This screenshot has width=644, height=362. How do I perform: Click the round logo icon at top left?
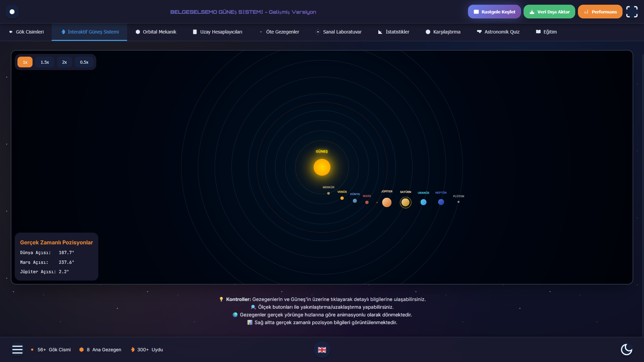(x=12, y=12)
